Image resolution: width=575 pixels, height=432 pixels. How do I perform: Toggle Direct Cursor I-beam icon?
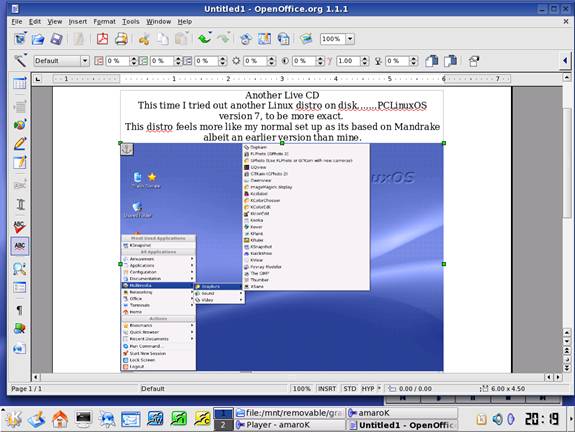[20, 204]
